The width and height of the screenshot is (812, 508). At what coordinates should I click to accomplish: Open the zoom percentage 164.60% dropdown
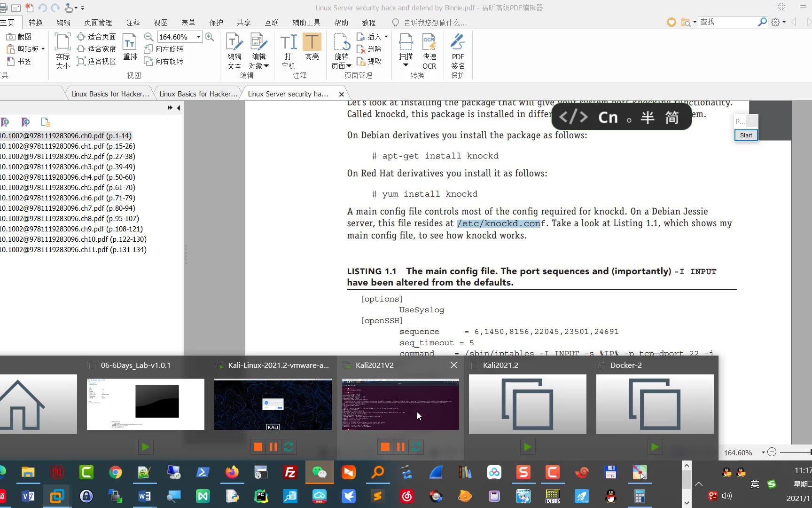(198, 37)
